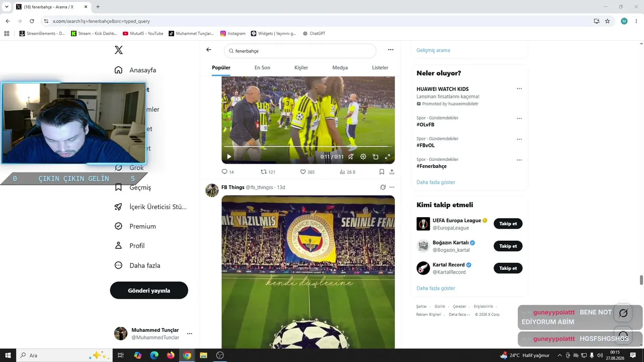The height and width of the screenshot is (362, 644).
Task: Open Profil in the sidebar
Action: click(130, 246)
